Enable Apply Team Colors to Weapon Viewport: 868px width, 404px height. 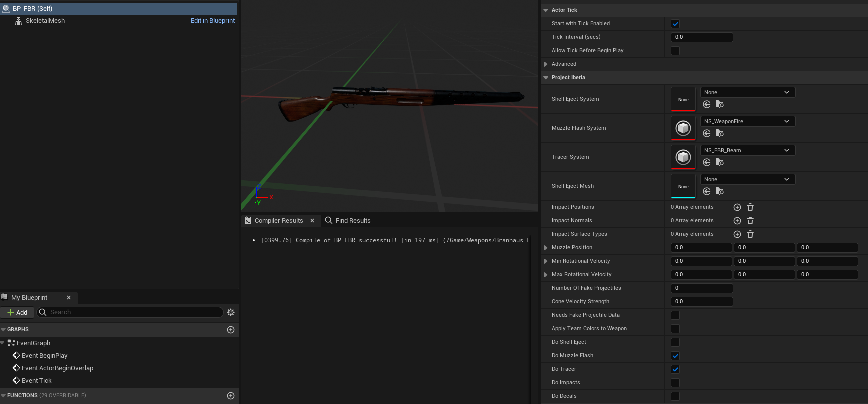point(675,329)
